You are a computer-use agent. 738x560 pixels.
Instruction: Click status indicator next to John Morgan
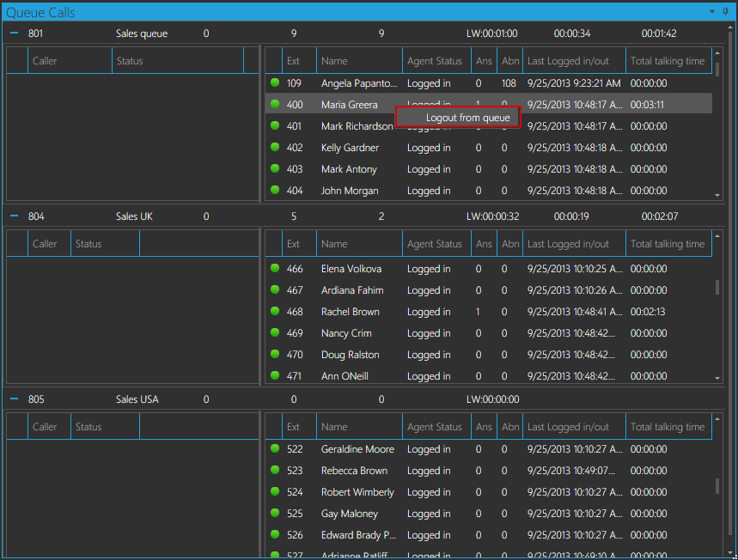point(275,190)
